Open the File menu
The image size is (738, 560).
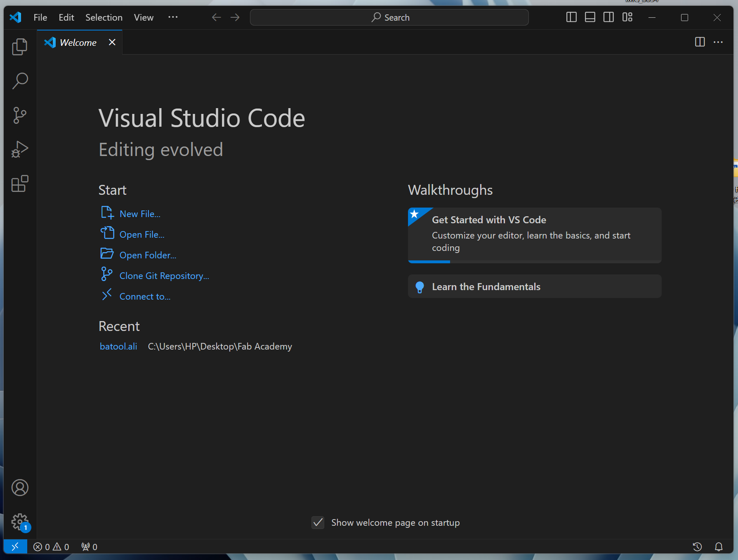coord(40,17)
